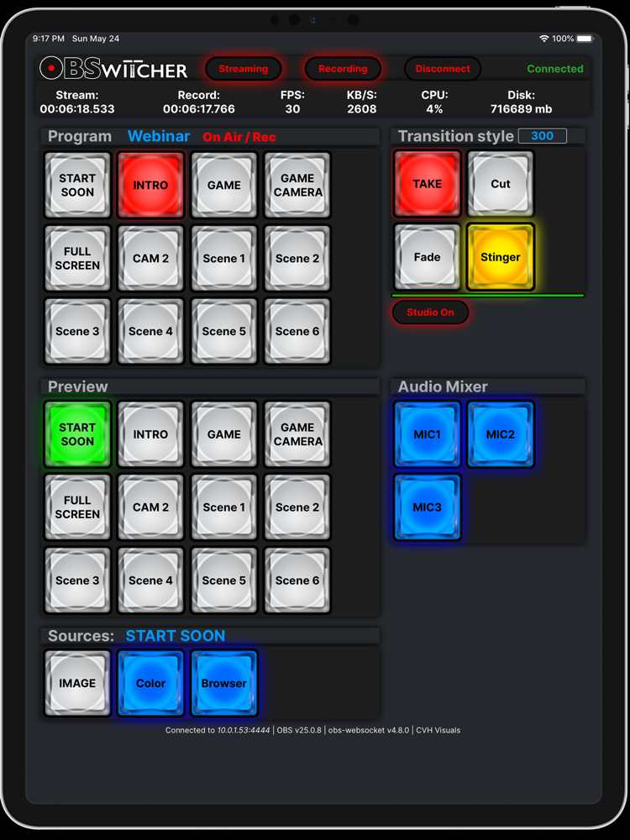Click Record time 00:06:17.766

(x=199, y=109)
